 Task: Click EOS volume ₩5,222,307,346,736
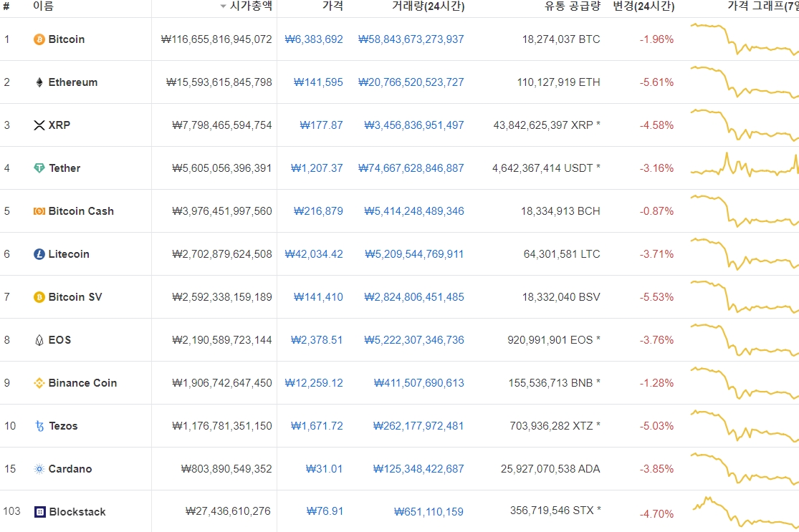click(x=414, y=340)
